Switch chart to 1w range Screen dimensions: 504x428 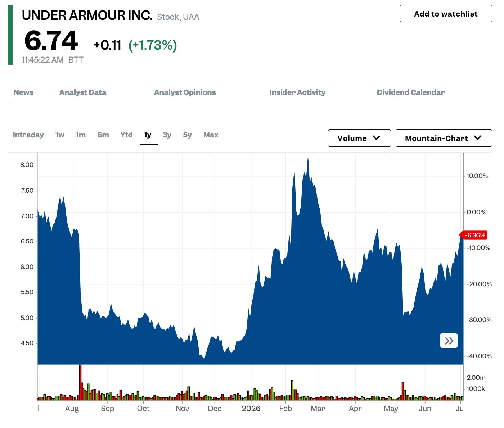pos(60,135)
